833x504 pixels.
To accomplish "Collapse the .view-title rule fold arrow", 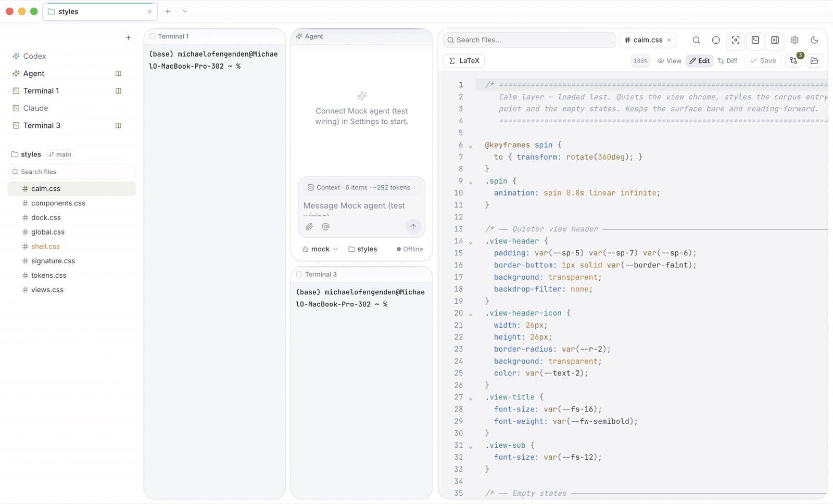I will [x=471, y=398].
